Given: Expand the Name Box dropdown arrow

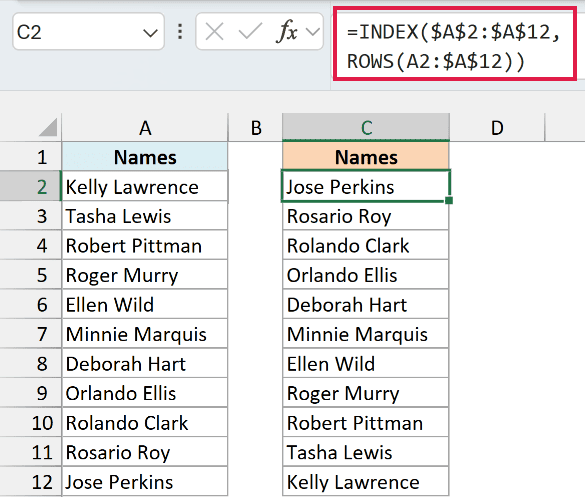Looking at the screenshot, I should [x=150, y=33].
